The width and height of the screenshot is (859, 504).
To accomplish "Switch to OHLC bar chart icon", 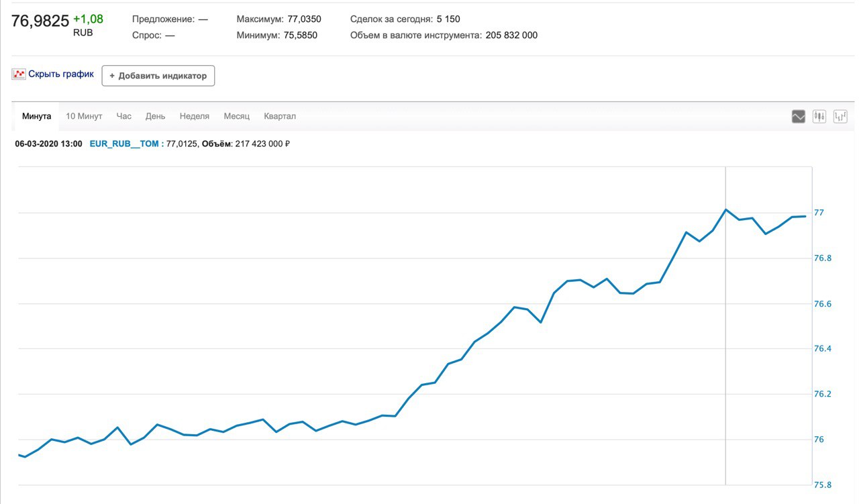I will 840,117.
